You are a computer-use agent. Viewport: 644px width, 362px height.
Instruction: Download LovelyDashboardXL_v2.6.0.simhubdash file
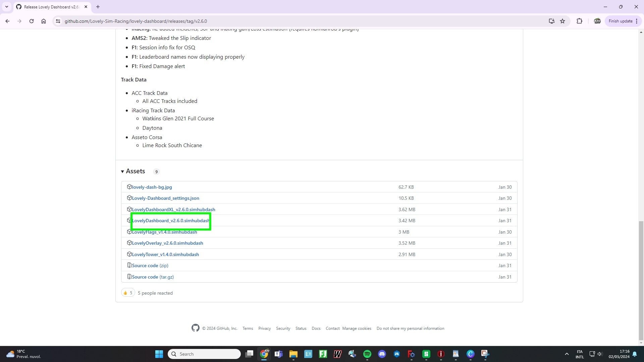[173, 209]
